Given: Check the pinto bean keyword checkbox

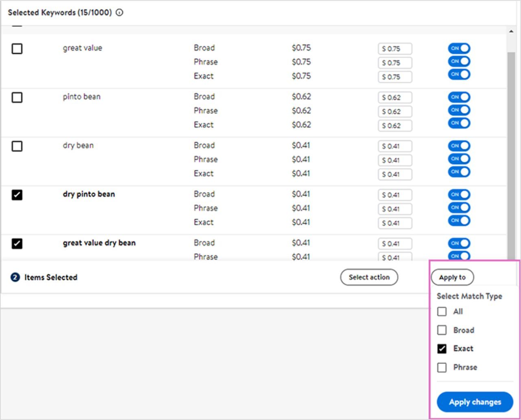Looking at the screenshot, I should coord(17,98).
